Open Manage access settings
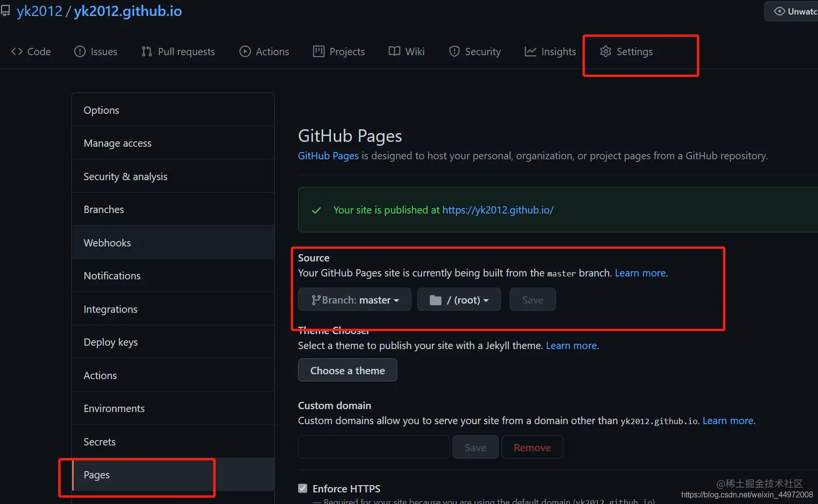Screen dimensions: 818x504 coord(173,143)
